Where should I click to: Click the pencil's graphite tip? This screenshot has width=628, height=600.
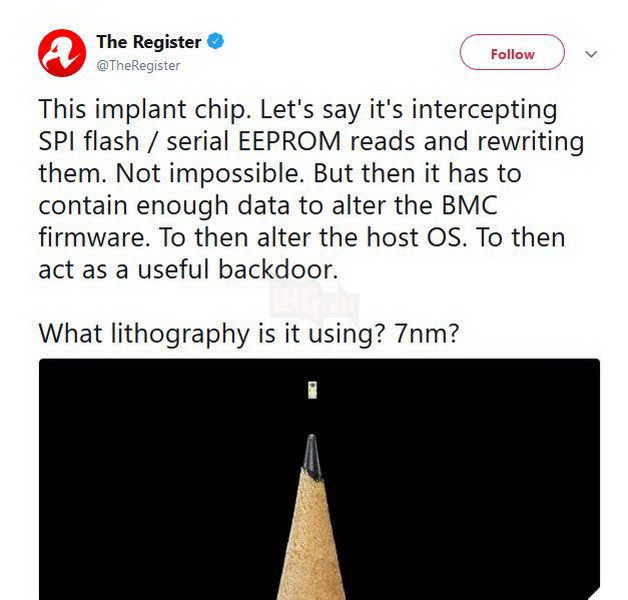(x=312, y=456)
